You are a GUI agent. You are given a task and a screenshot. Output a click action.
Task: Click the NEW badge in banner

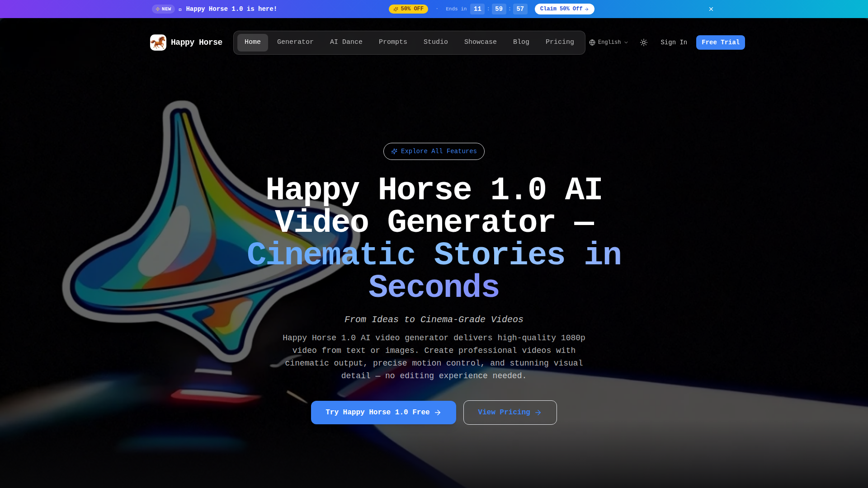pyautogui.click(x=163, y=9)
